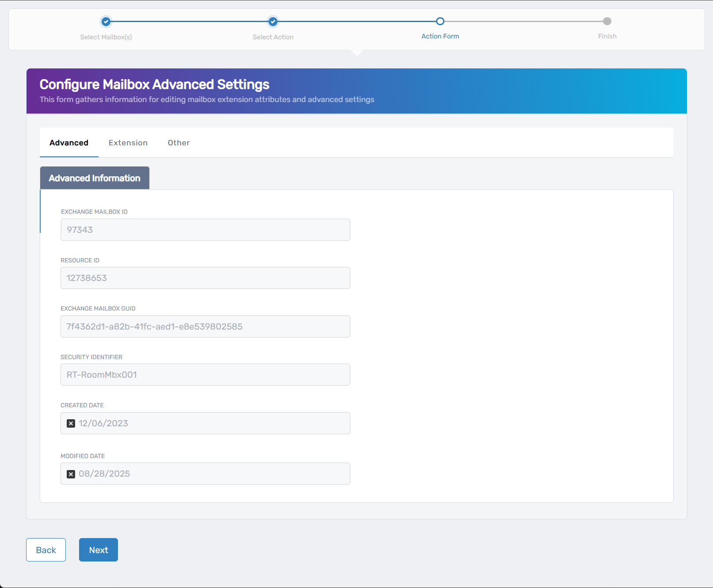The height and width of the screenshot is (588, 713).
Task: Click the Advanced Information section header
Action: [94, 178]
